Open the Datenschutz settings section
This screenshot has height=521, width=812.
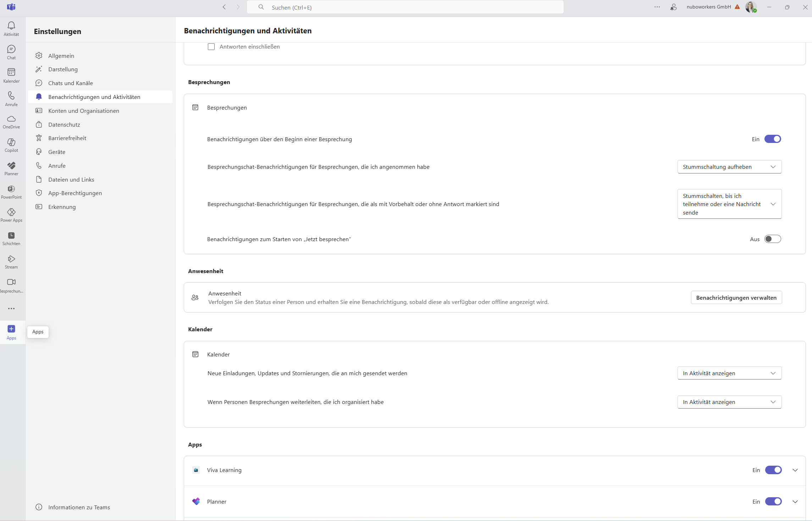64,124
